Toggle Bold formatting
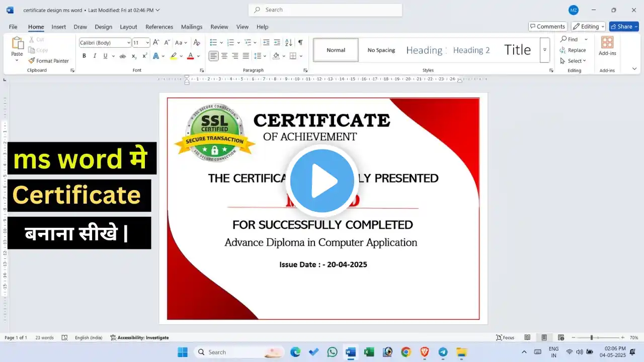This screenshot has width=644, height=362. click(x=84, y=56)
